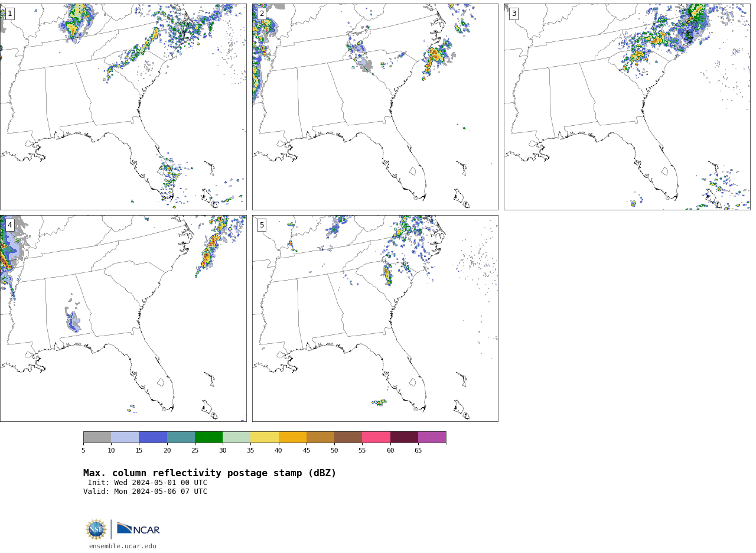Viewport: 756px width, 553px height.
Task: Click the number label 4 on fourth panel
Action: click(x=9, y=225)
